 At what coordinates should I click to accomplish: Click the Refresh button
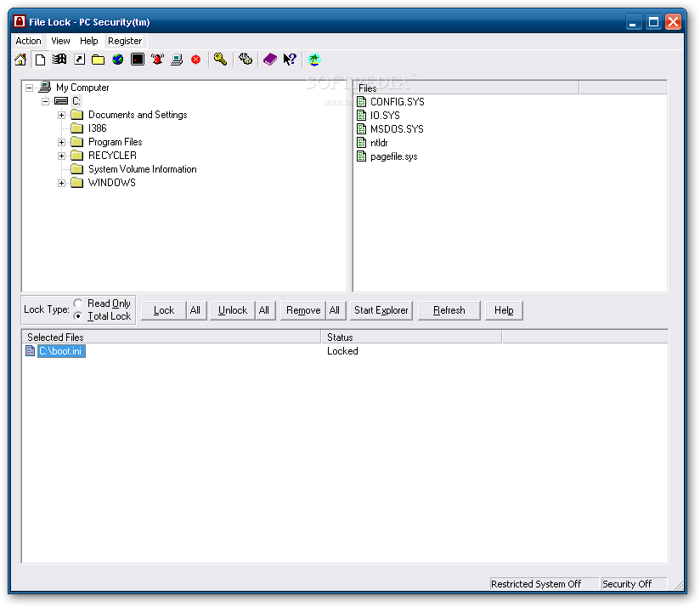click(449, 310)
